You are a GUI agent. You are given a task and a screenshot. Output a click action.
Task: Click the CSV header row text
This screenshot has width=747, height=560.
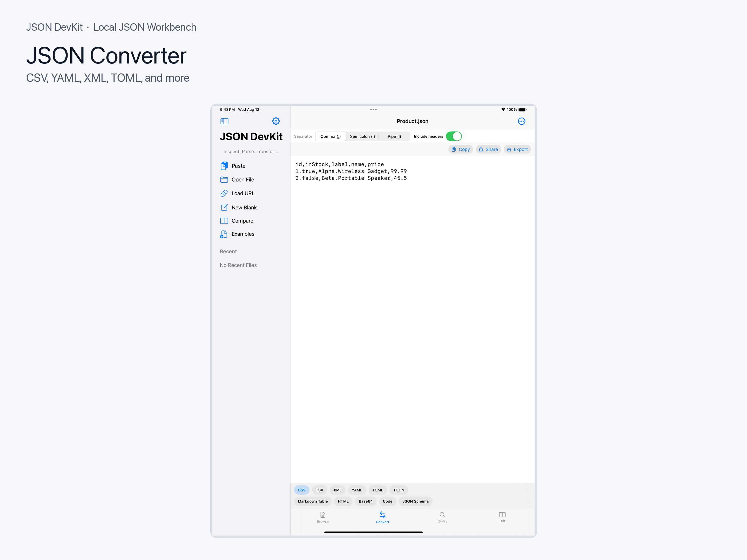tap(339, 164)
